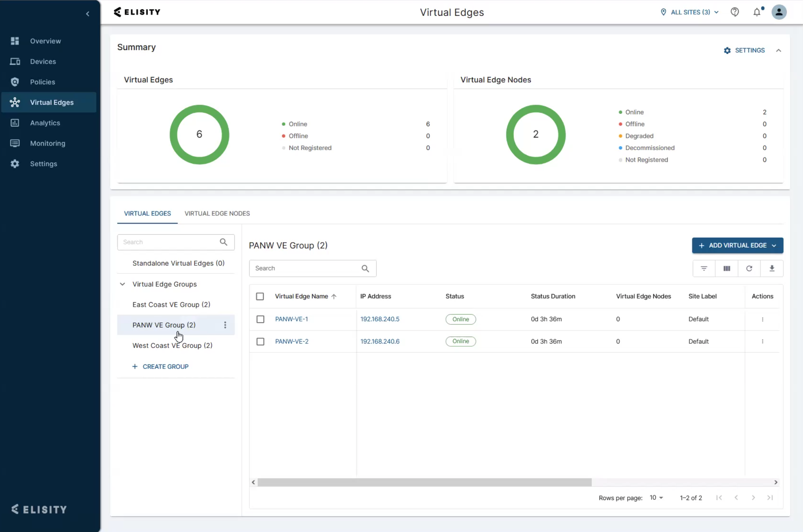This screenshot has width=803, height=532.
Task: Open the 192.168.240.5 IP address link
Action: pos(380,319)
